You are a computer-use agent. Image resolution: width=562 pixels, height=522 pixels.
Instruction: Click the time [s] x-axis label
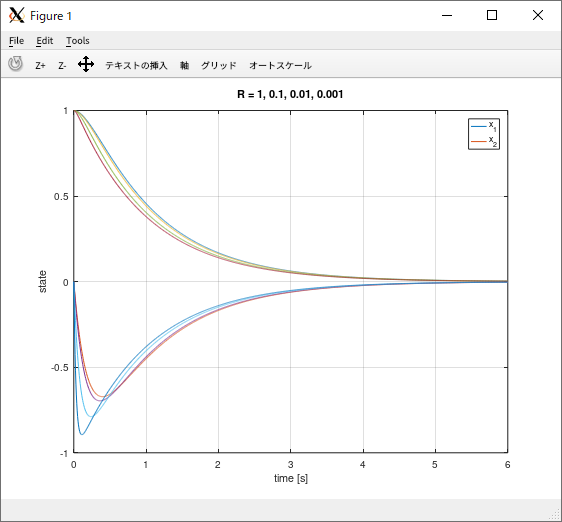point(291,478)
